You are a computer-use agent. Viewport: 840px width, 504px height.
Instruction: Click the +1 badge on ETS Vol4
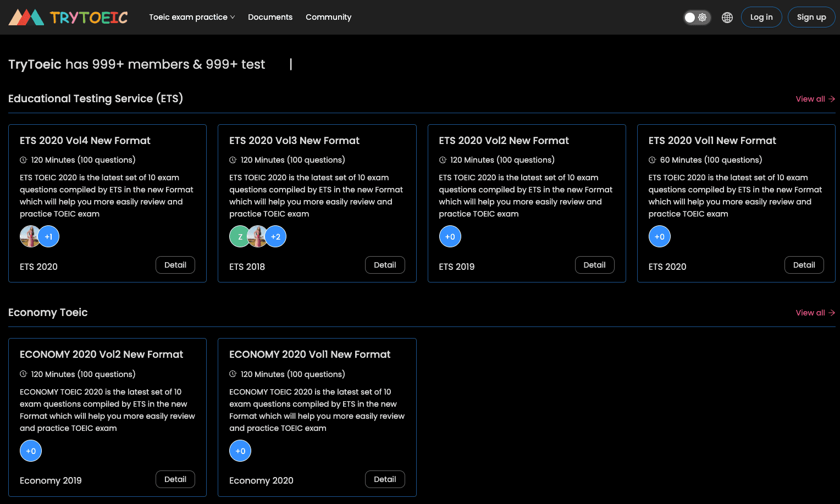pyautogui.click(x=48, y=237)
